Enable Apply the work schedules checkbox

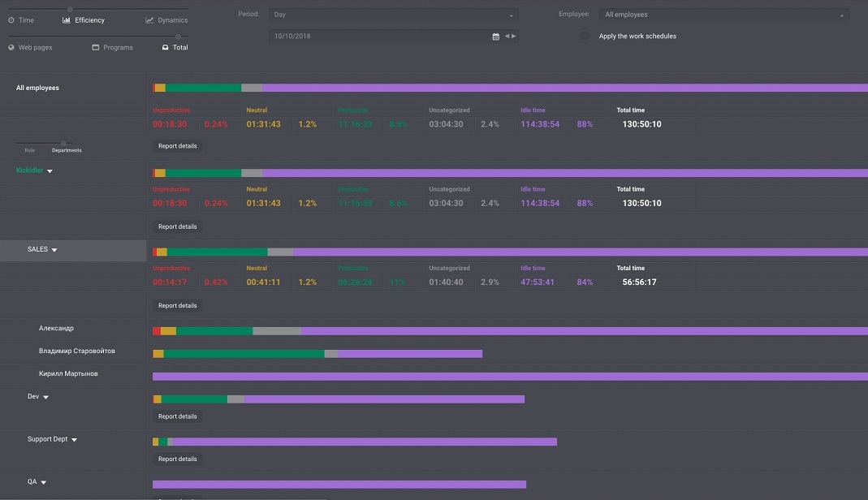point(584,36)
